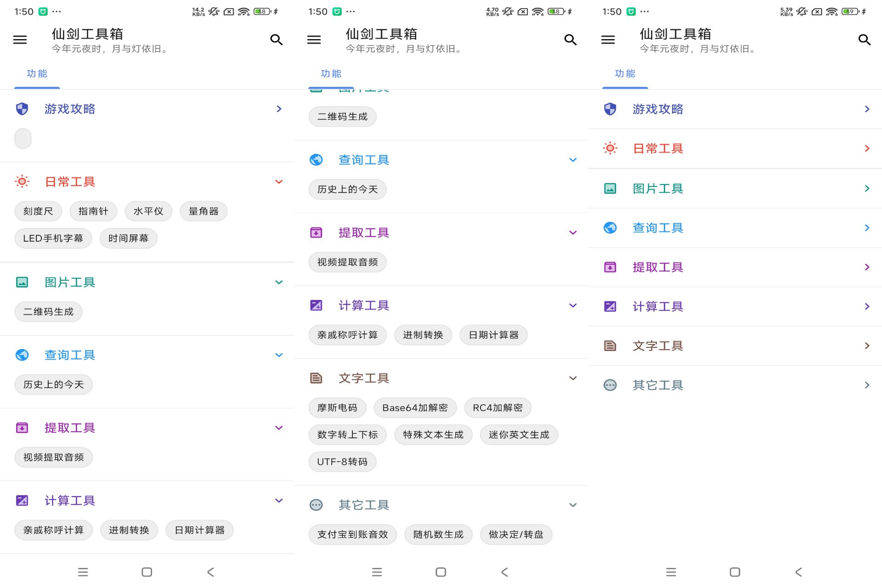Select the 日常工具 sun icon

(x=22, y=181)
